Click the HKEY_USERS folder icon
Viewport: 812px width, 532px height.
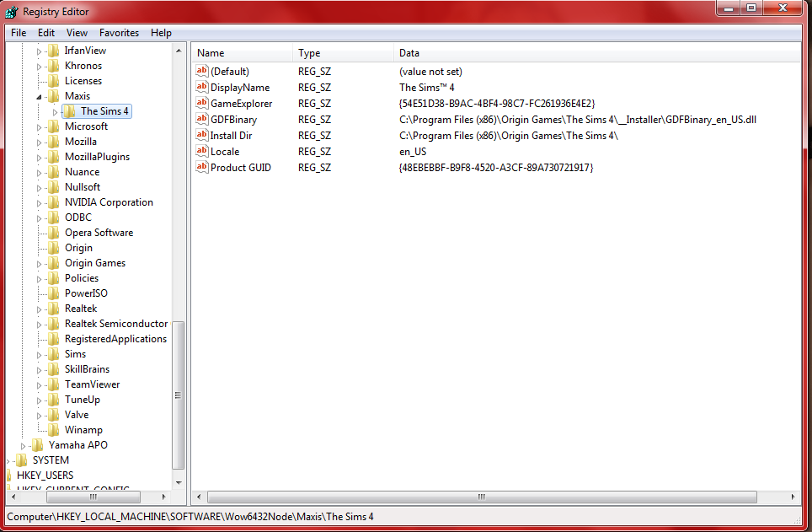coord(10,475)
